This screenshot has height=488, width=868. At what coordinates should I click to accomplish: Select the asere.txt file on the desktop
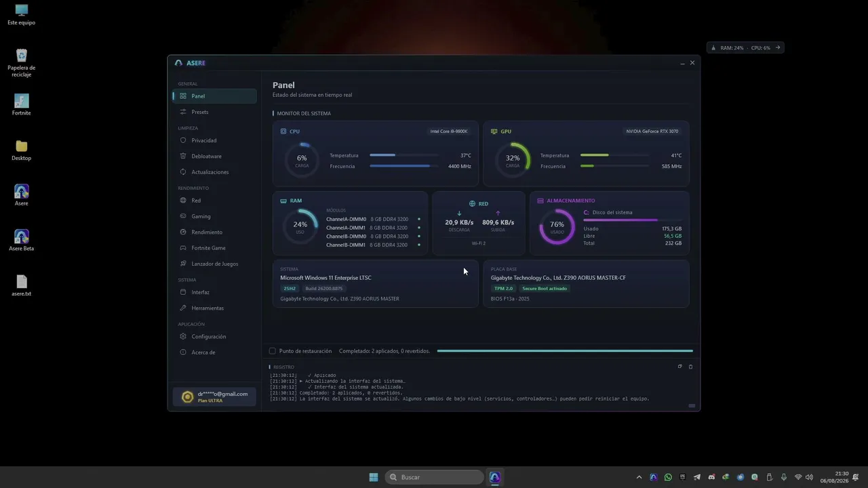pyautogui.click(x=22, y=285)
